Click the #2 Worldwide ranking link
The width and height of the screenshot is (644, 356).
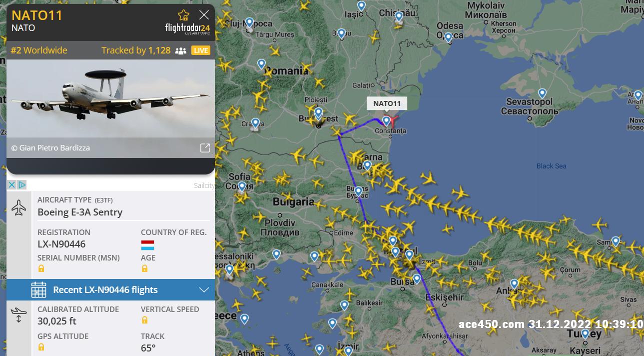click(39, 50)
